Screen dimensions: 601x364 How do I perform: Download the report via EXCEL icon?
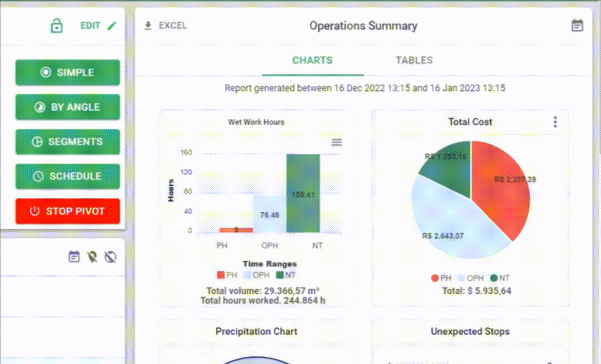[x=148, y=26]
